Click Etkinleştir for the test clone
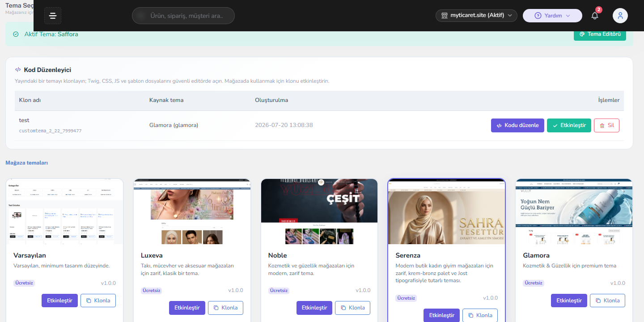Viewport: 644px width, 322px height. coord(569,125)
